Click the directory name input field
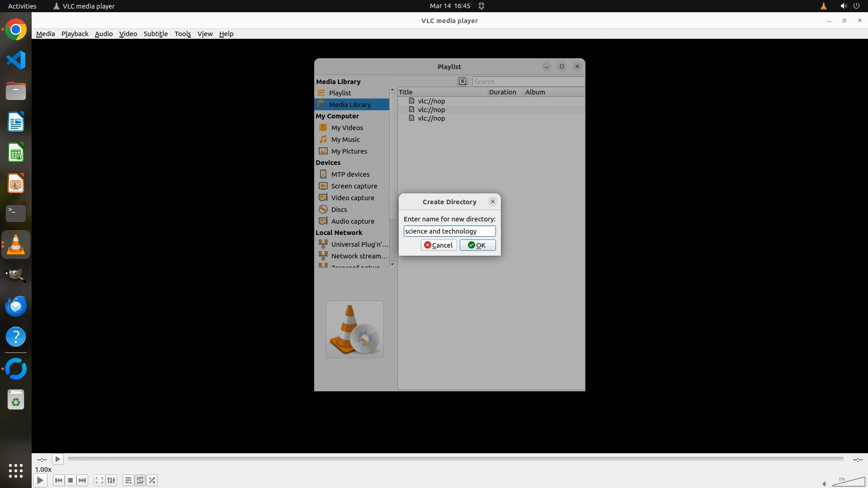868x488 pixels. [x=449, y=231]
